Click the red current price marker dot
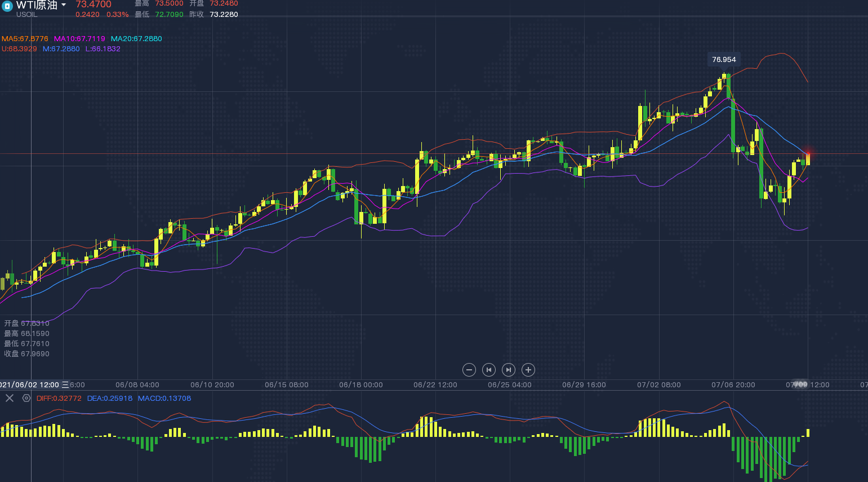Viewport: 868px width, 482px height. pyautogui.click(x=808, y=153)
